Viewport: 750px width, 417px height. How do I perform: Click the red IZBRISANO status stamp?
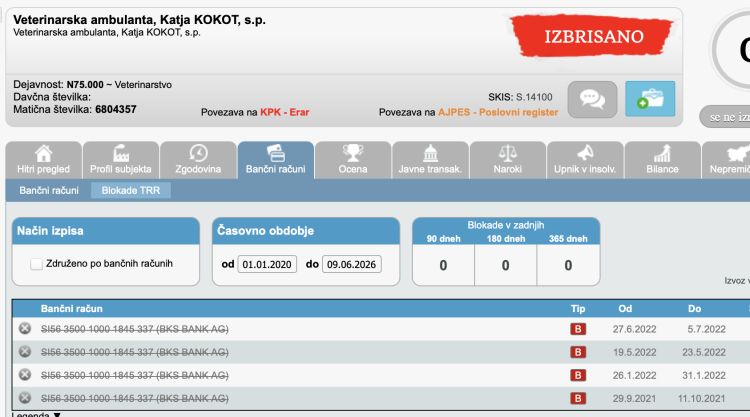point(593,36)
